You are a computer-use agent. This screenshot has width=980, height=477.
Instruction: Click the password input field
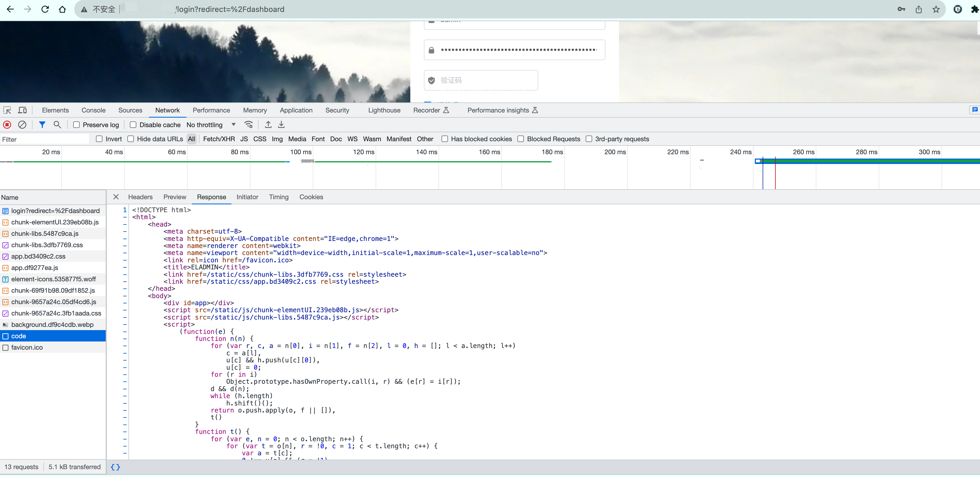(514, 50)
